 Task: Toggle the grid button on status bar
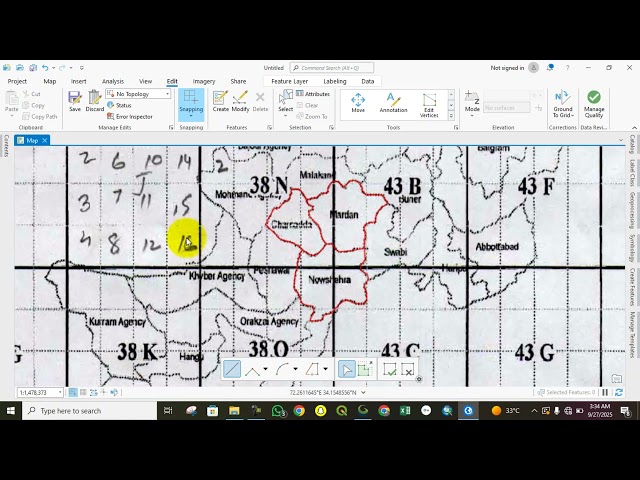(83, 392)
